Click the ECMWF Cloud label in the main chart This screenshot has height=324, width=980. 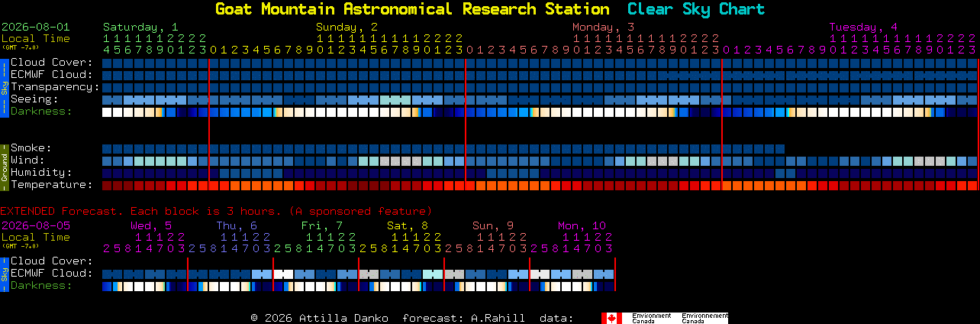[52, 74]
